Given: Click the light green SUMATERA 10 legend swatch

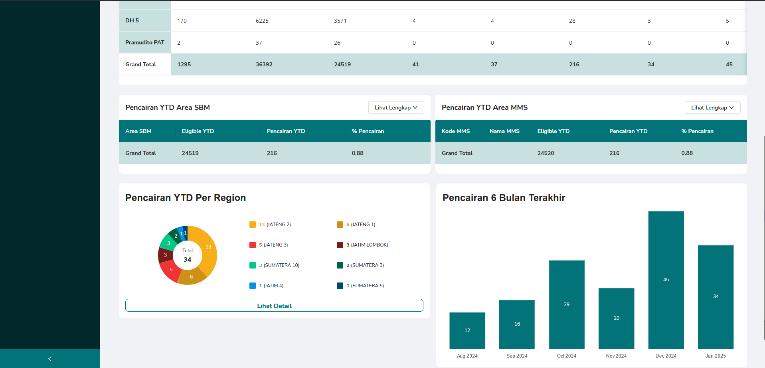Looking at the screenshot, I should coord(252,265).
